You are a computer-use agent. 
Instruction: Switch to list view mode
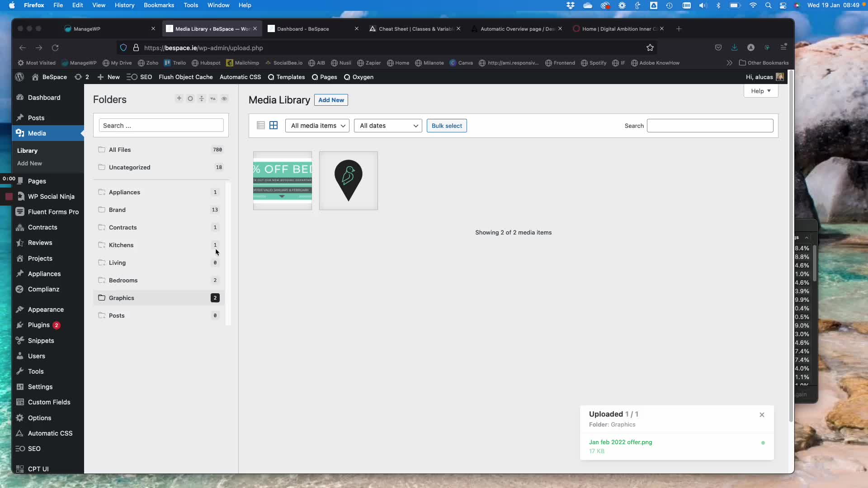pos(261,126)
